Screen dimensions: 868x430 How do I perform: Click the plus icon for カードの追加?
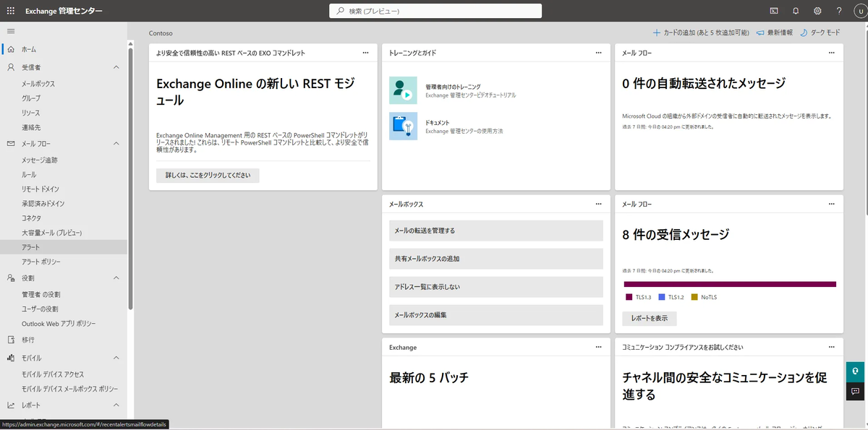[x=656, y=33]
